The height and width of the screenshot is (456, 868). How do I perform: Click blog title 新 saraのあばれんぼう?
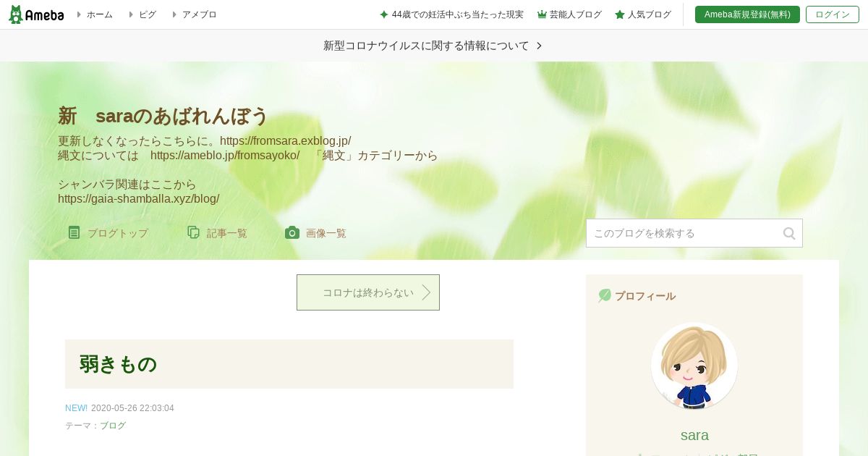(x=163, y=116)
